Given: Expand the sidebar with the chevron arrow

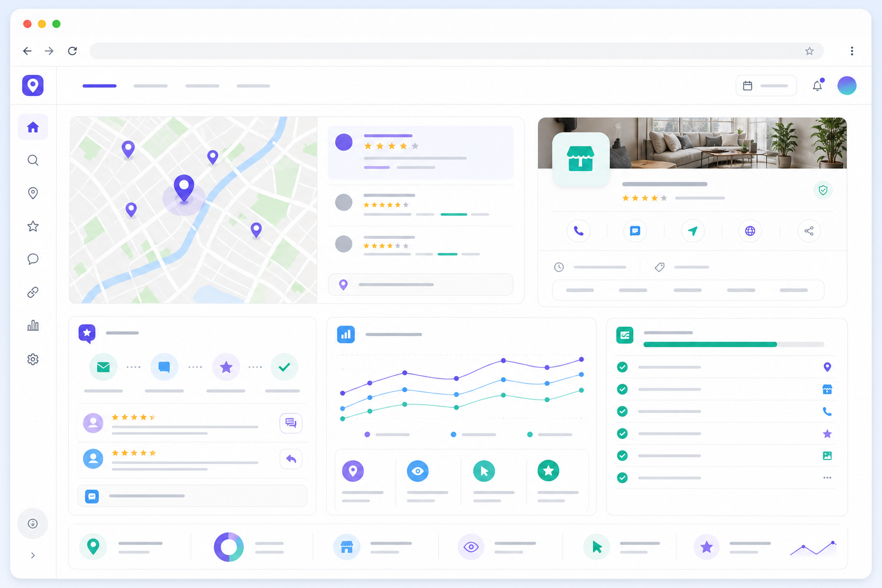Looking at the screenshot, I should [x=33, y=555].
